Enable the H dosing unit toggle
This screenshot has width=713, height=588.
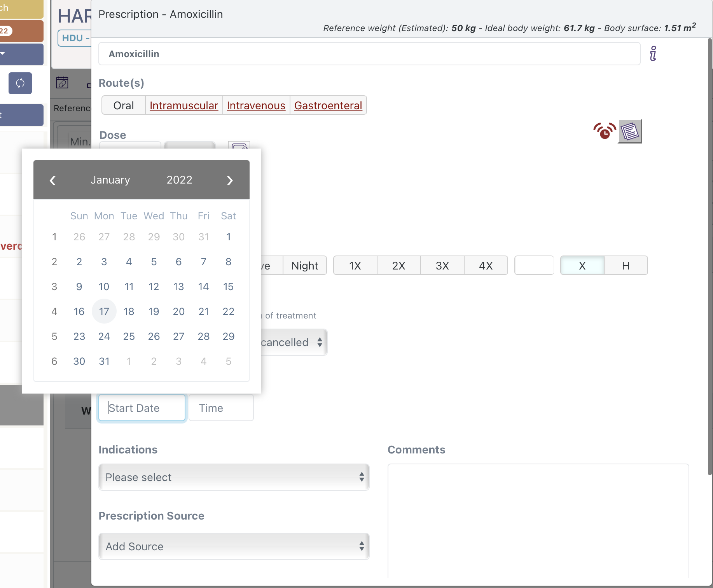pos(626,265)
